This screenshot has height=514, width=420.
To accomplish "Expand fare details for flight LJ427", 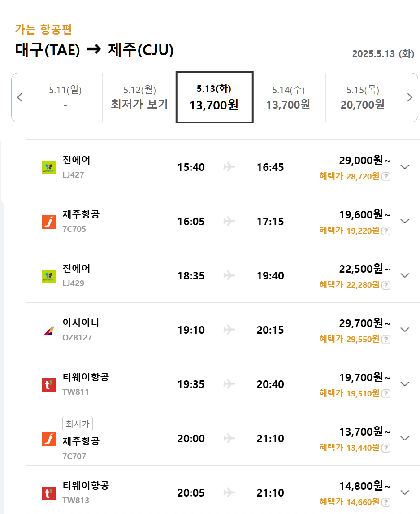I will (x=405, y=167).
